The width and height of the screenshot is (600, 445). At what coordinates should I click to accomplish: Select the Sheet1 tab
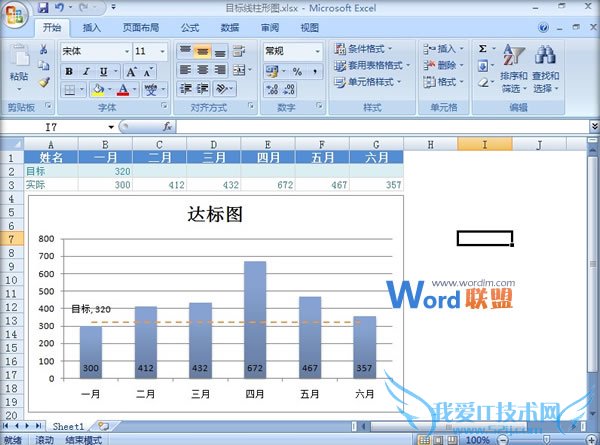click(x=68, y=426)
